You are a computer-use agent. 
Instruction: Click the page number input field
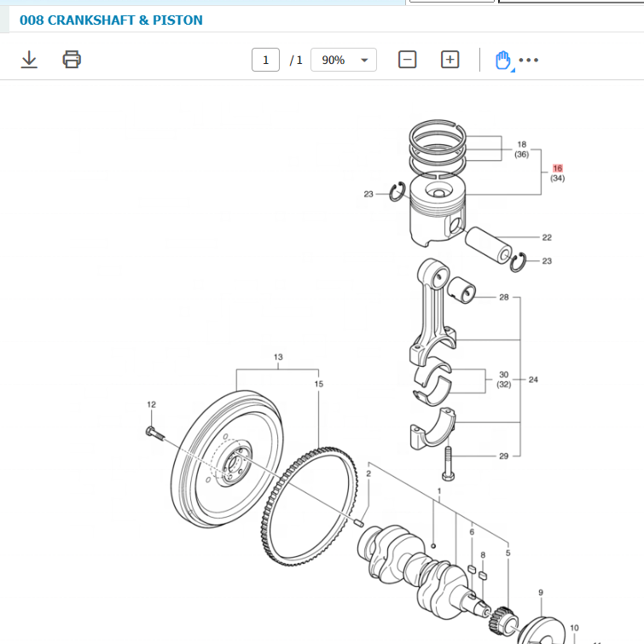coord(265,60)
